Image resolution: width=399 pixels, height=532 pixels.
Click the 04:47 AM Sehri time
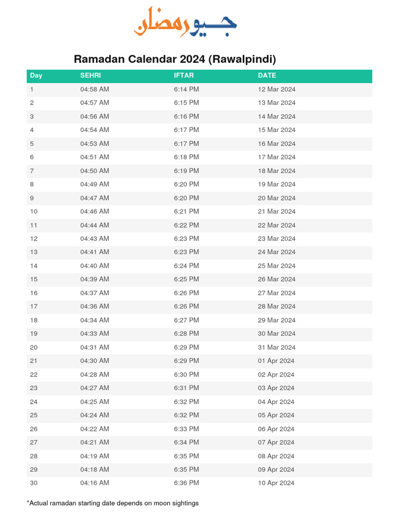tap(95, 198)
